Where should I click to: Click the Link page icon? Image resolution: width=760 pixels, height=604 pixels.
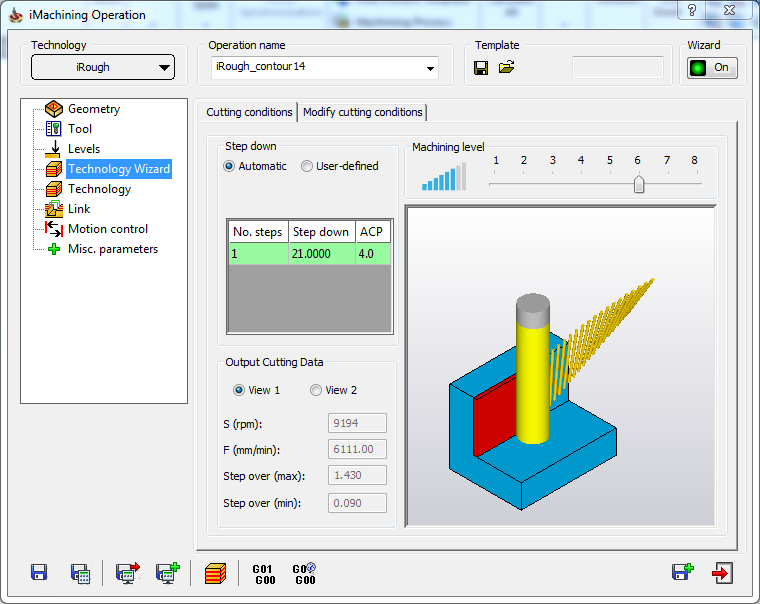coord(53,208)
